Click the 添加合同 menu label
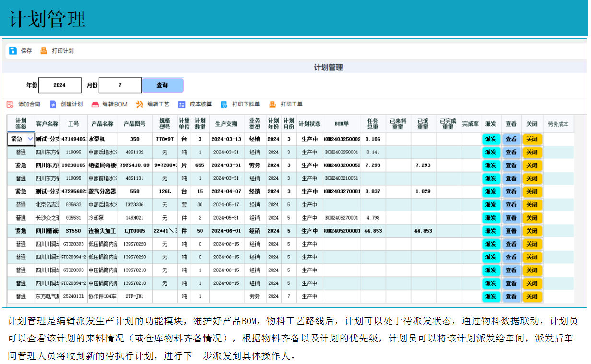This screenshot has height=364, width=591. pos(29,105)
